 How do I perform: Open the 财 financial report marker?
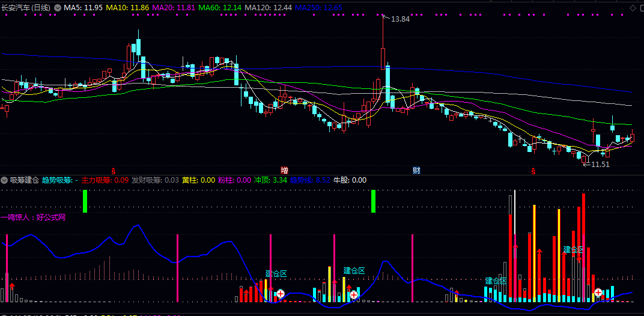pyautogui.click(x=416, y=171)
